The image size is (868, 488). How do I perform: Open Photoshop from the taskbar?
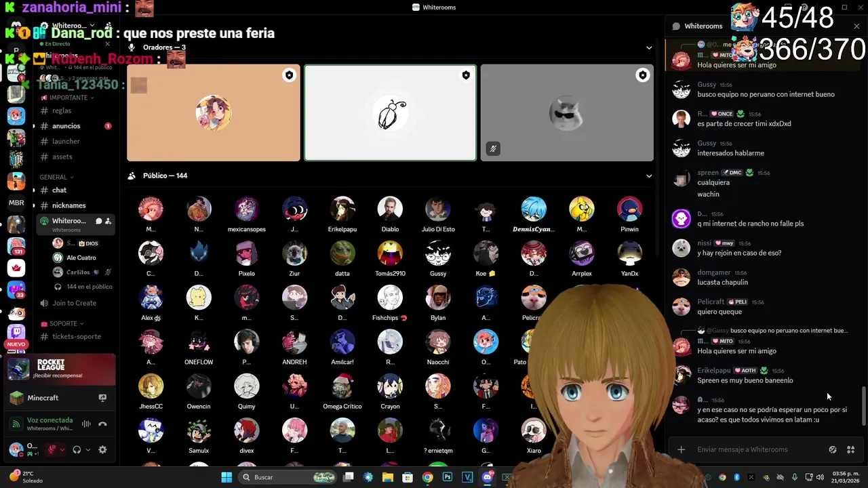[x=448, y=477]
